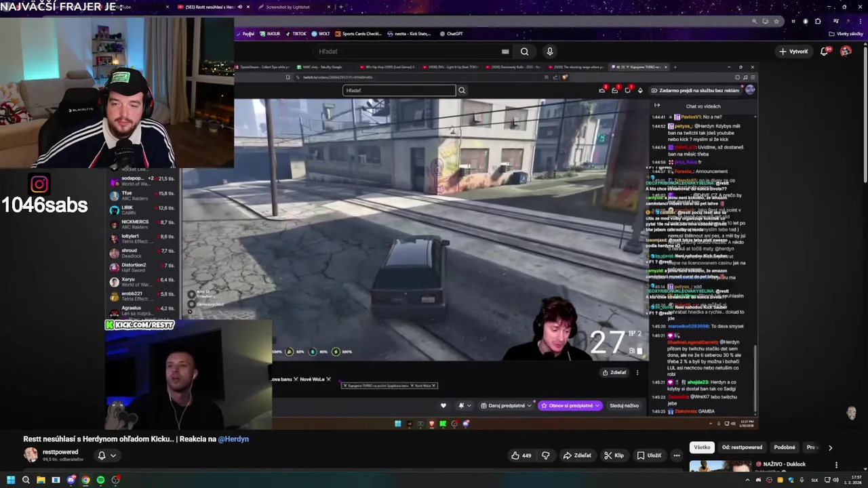
Task: Open Windows taskbar search
Action: [26, 480]
